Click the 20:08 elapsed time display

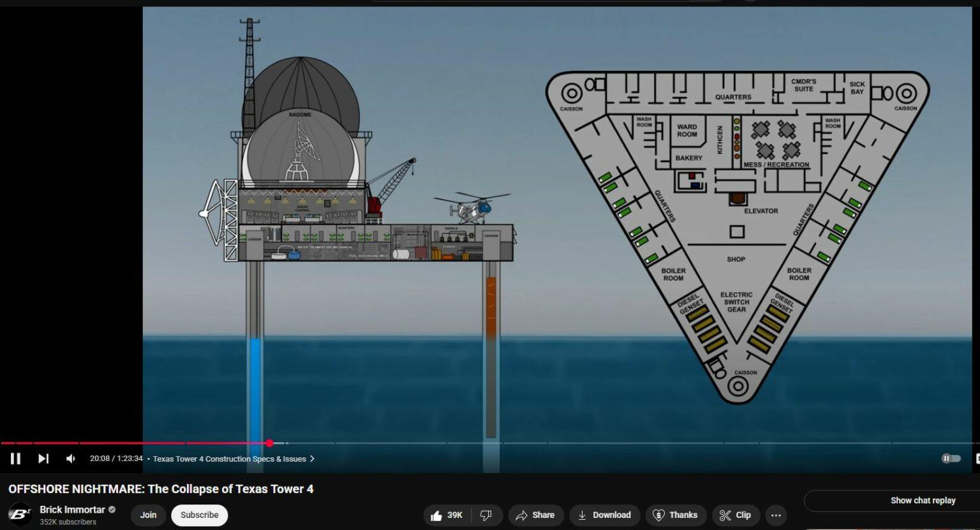100,459
